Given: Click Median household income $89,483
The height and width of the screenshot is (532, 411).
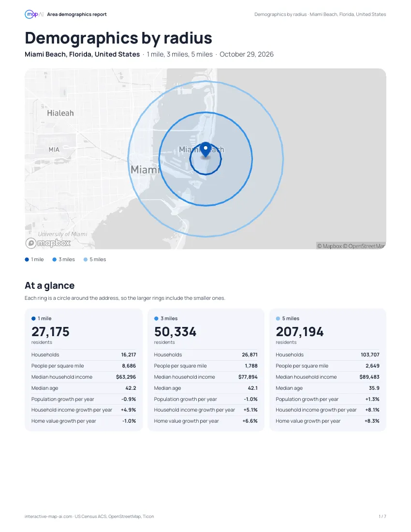Looking at the screenshot, I should pyautogui.click(x=369, y=377).
